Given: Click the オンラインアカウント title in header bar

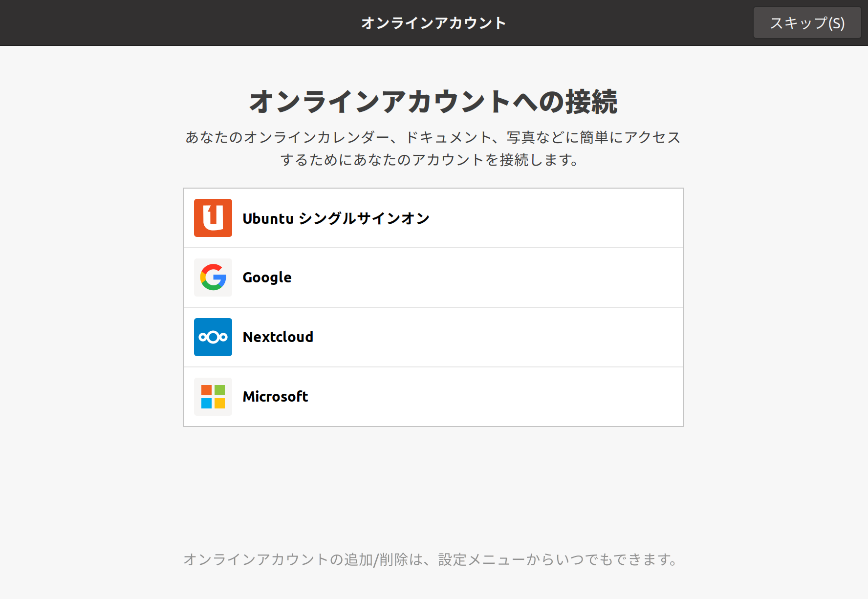Looking at the screenshot, I should coord(434,23).
